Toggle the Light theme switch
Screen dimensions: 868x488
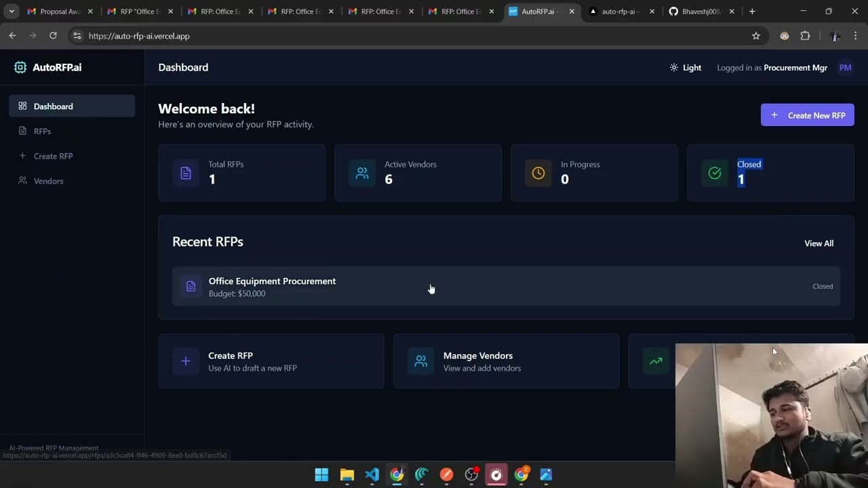click(685, 68)
